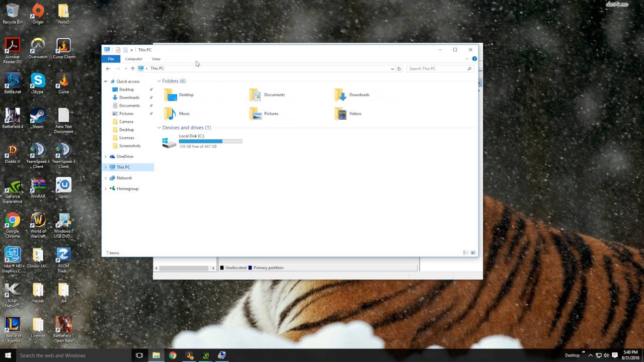Click Search the web and Windows box
The image size is (644, 362).
point(73,355)
